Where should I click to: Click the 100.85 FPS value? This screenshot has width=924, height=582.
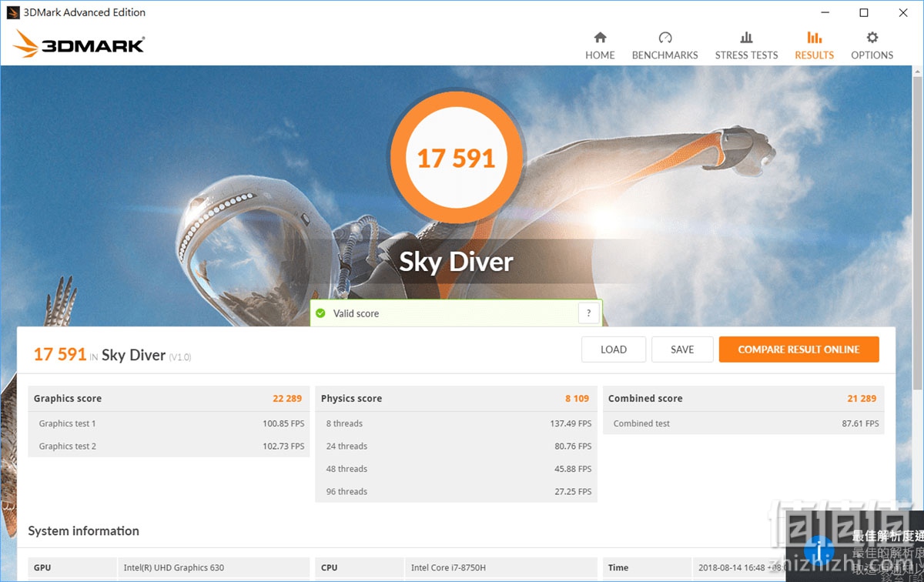point(283,423)
